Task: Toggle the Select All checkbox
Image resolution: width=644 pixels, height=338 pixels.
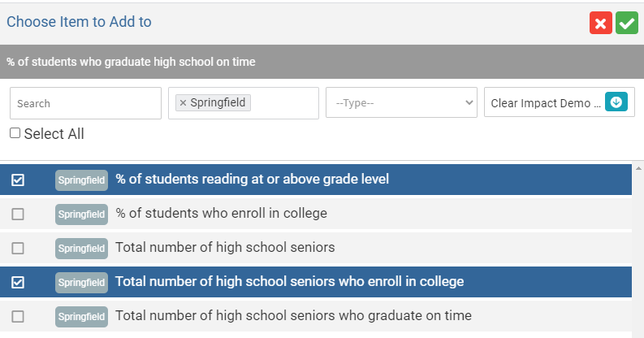Action: coord(15,133)
